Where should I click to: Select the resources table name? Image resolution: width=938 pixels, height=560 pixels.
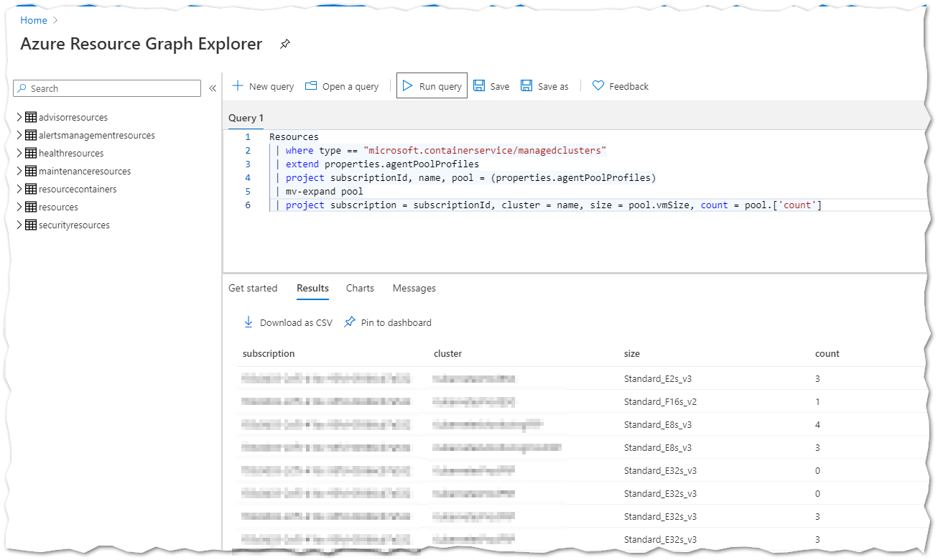58,207
